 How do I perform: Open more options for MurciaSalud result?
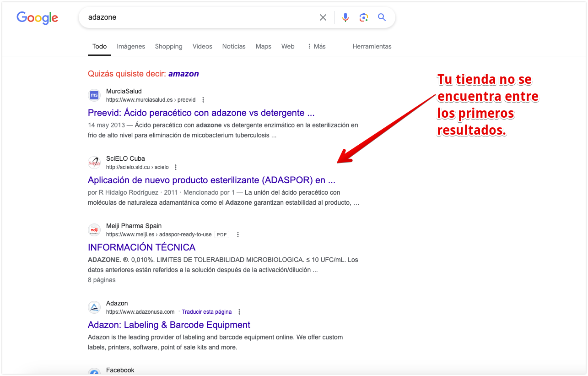click(203, 100)
